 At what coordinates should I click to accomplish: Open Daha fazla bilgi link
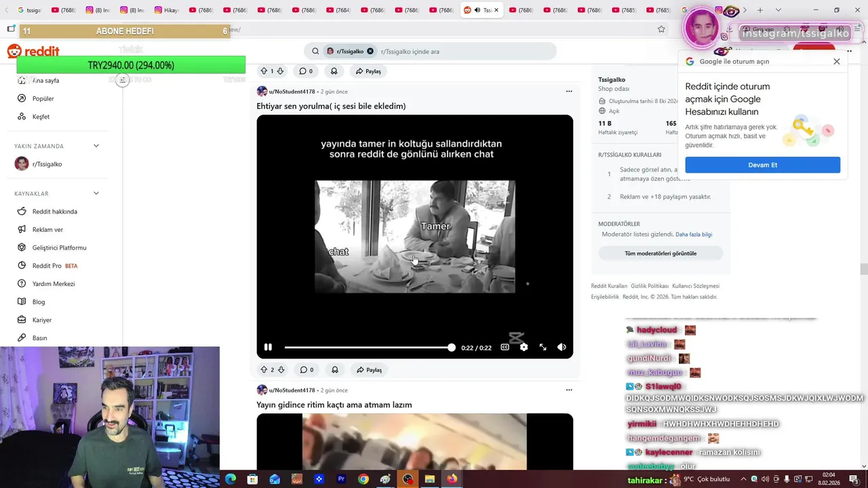click(694, 235)
